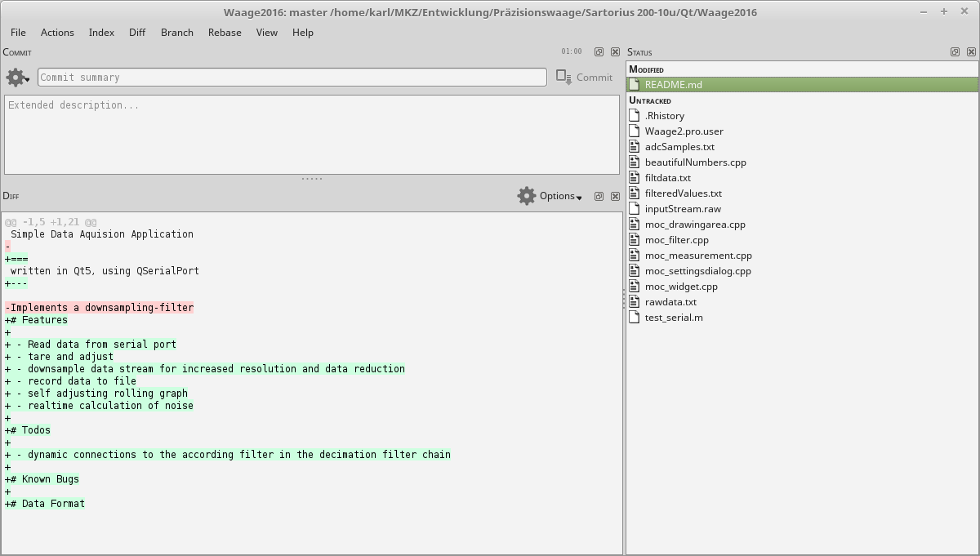Click the adcSamples.txt file icon
Image resolution: width=980 pixels, height=556 pixels.
pos(635,146)
